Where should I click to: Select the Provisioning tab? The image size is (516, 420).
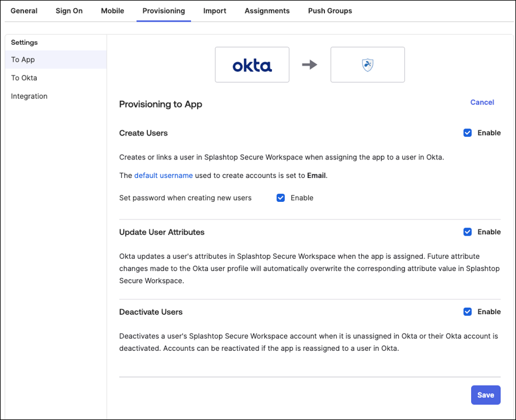pos(164,11)
